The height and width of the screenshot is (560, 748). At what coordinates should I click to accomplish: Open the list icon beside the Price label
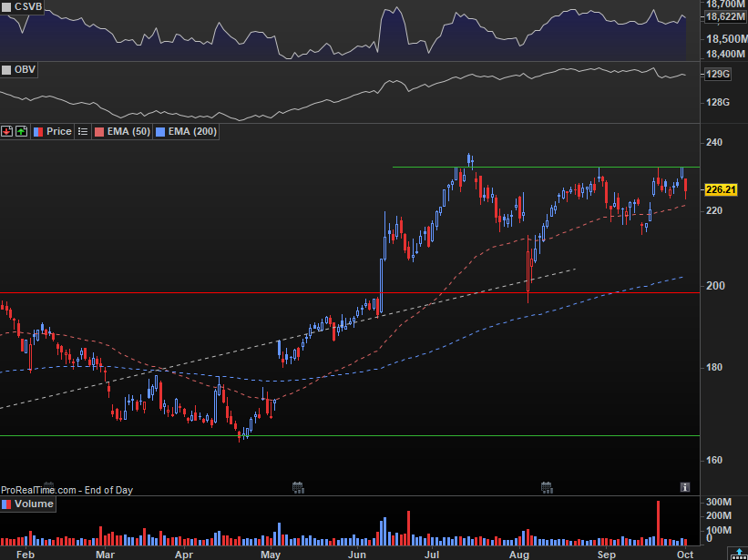pyautogui.click(x=83, y=131)
